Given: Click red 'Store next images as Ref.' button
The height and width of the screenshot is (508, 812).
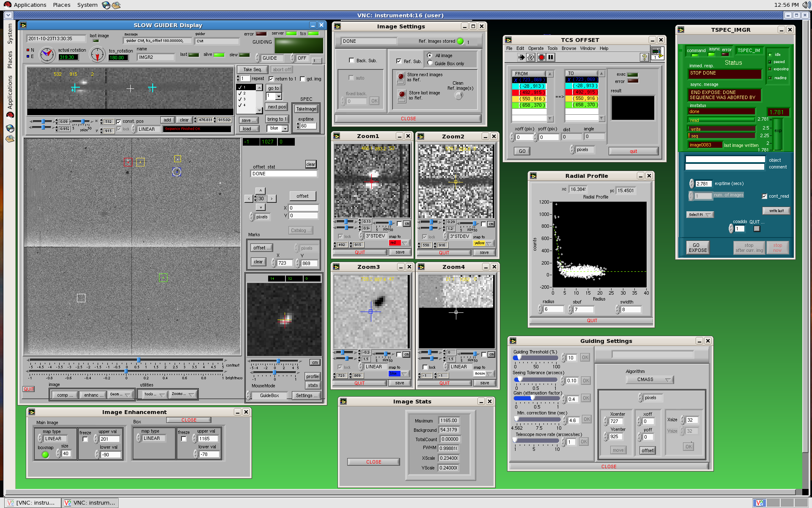Looking at the screenshot, I should point(401,77).
